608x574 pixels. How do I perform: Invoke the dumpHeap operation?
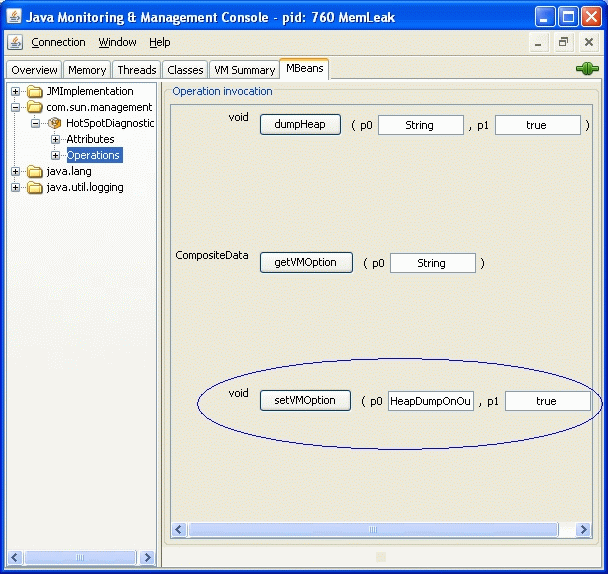click(300, 124)
